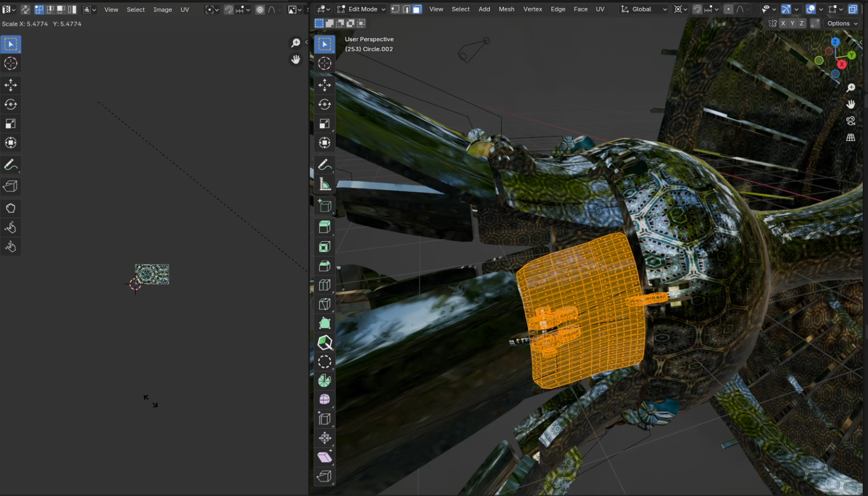The height and width of the screenshot is (496, 868).
Task: Enable vertex select mode in 3D viewport
Action: coord(396,9)
